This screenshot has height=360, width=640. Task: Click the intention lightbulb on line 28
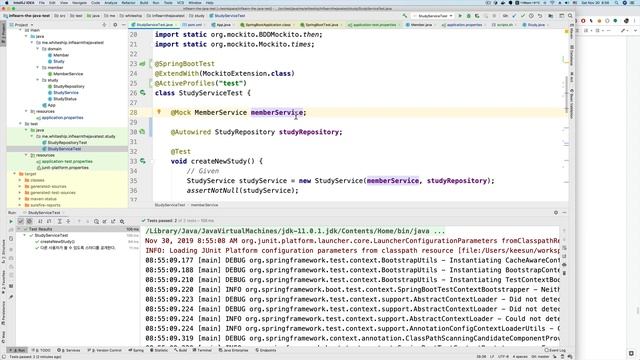click(159, 112)
